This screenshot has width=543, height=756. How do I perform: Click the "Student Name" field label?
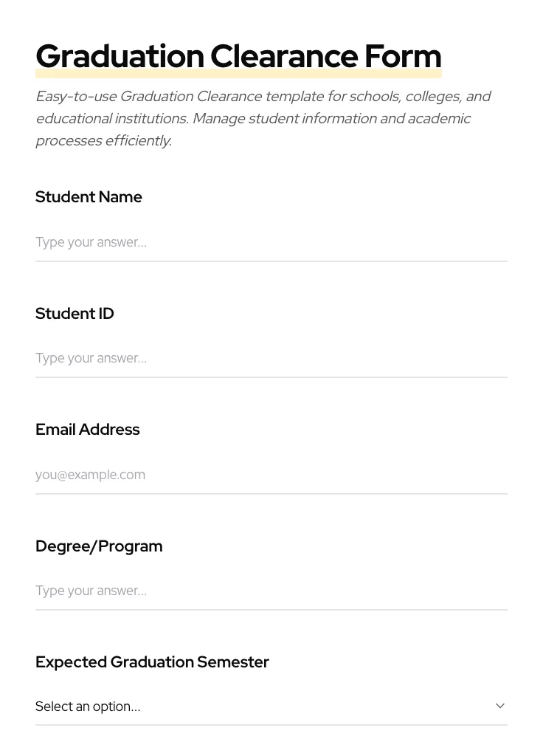click(x=89, y=197)
